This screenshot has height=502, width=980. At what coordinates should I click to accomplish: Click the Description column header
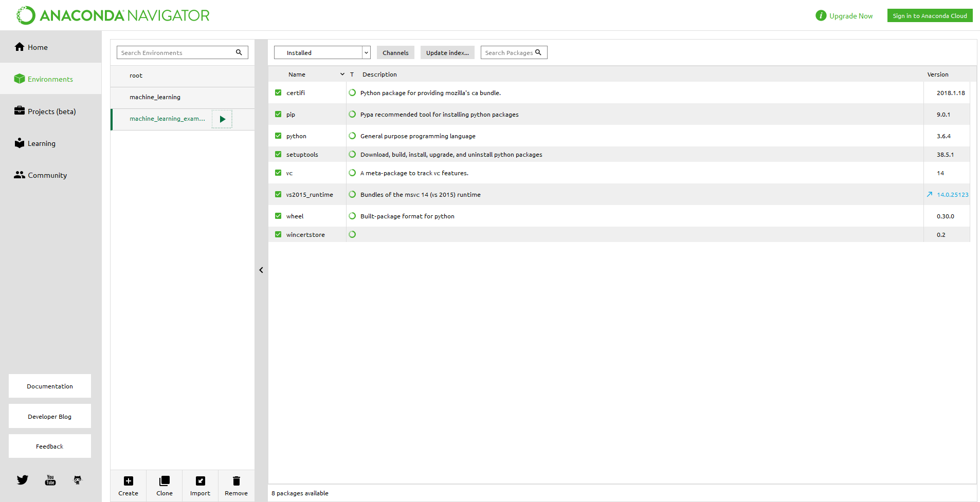379,75
